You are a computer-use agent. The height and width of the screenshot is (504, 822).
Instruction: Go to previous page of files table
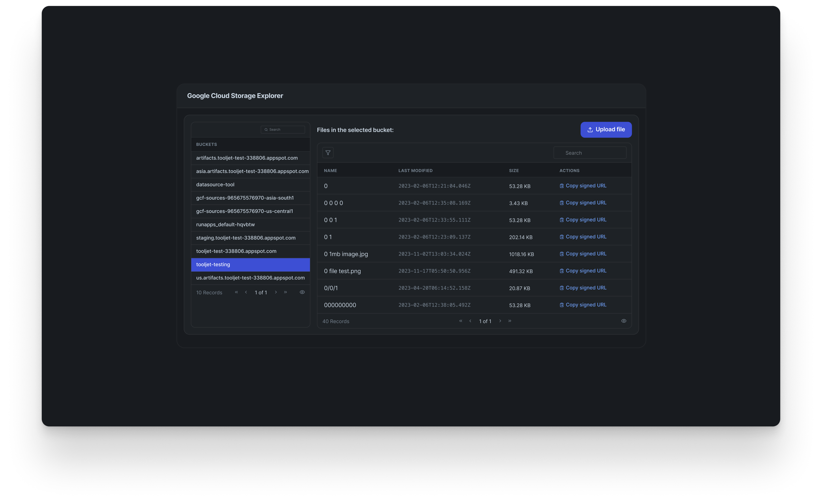tap(470, 321)
